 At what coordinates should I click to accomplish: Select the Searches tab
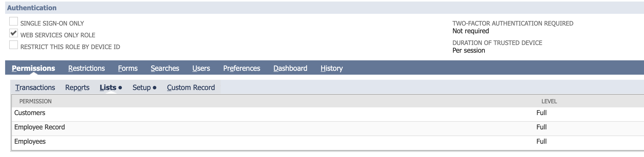click(165, 68)
